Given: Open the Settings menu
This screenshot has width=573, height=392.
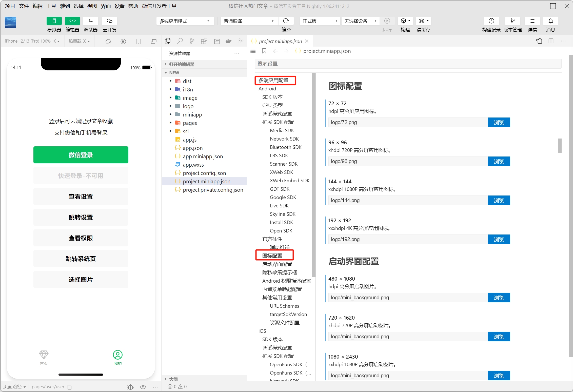Looking at the screenshot, I should click(x=120, y=6).
